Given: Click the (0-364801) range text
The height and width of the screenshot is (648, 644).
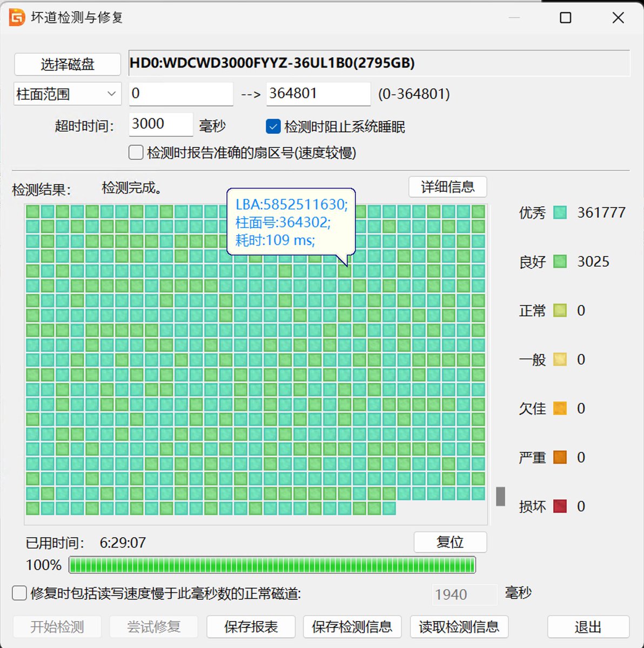Looking at the screenshot, I should tap(414, 94).
